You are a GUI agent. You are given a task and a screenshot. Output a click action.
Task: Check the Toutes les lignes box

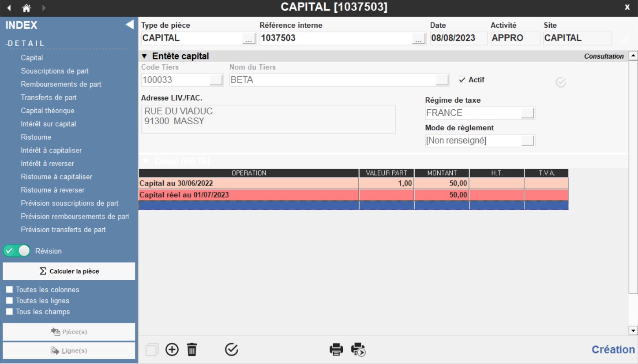coord(9,301)
